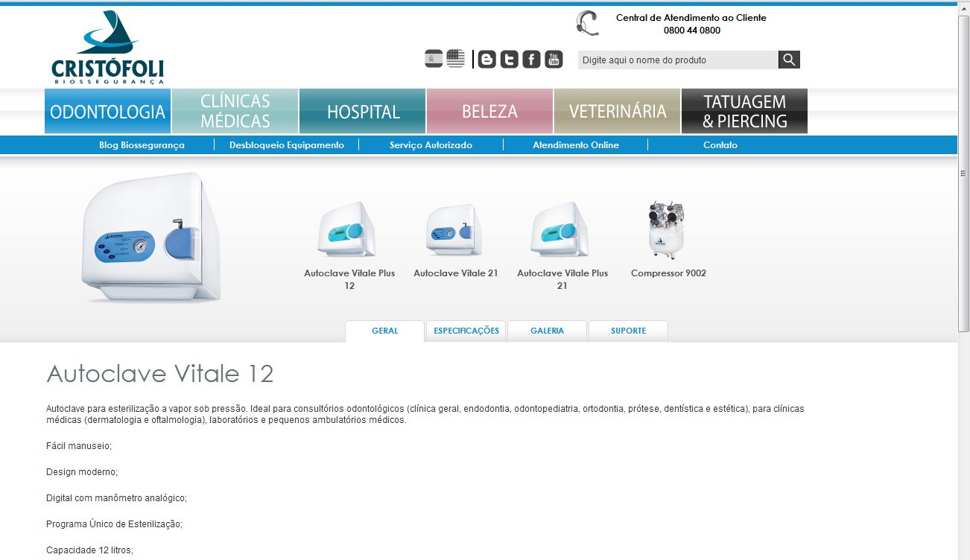Click the Cristófoli Biossegurança logo
970x560 pixels.
[x=108, y=48]
